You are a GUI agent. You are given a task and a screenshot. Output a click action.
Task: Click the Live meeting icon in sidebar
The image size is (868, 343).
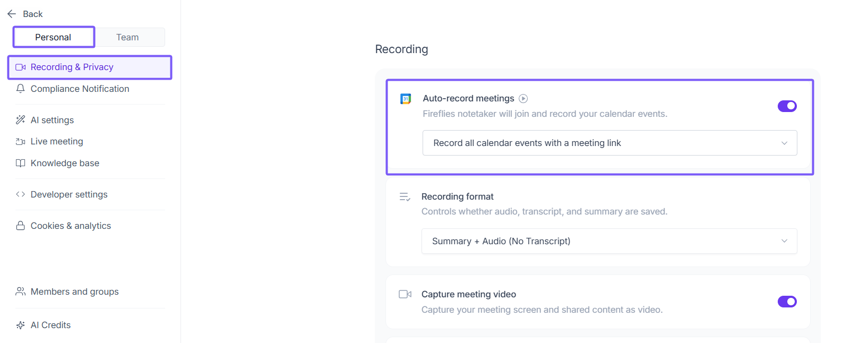pos(21,142)
